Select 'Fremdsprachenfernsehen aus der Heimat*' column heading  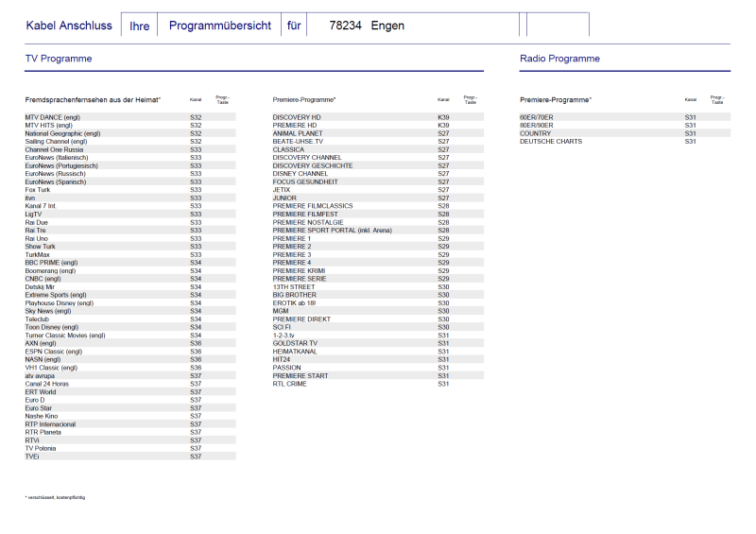(93, 100)
